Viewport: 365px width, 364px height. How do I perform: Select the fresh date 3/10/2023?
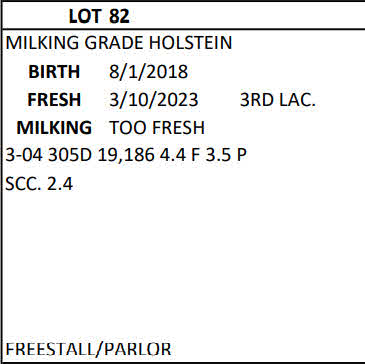click(x=154, y=100)
